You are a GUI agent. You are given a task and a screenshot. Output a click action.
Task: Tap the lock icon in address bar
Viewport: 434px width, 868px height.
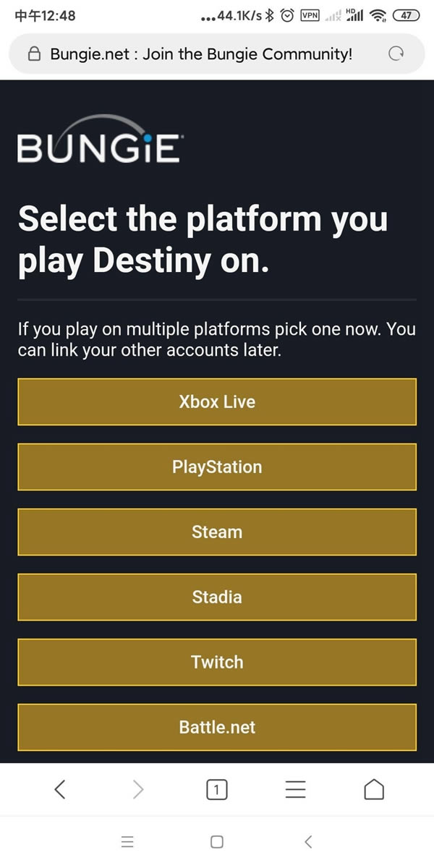(x=33, y=54)
